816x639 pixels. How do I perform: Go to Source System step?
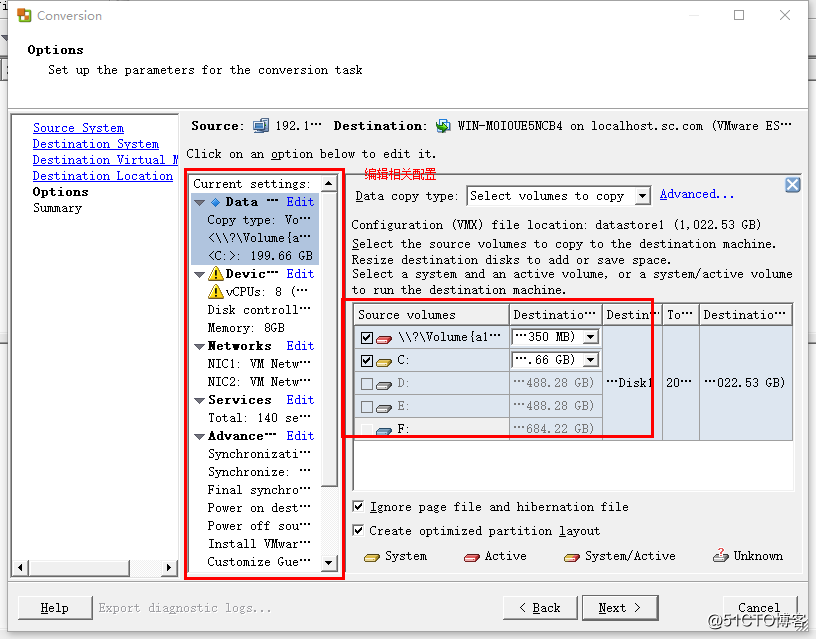(78, 128)
